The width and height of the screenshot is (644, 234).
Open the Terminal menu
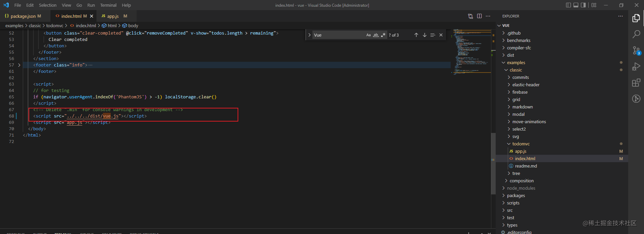[108, 5]
